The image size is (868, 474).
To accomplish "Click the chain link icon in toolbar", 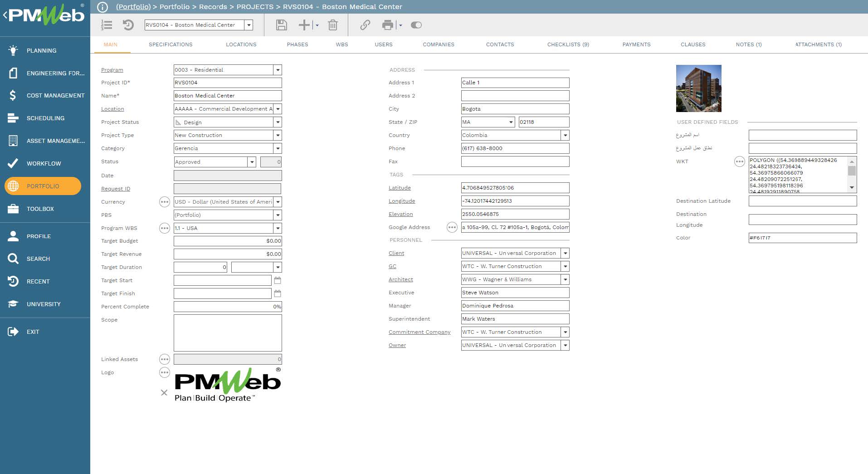I will coord(365,25).
